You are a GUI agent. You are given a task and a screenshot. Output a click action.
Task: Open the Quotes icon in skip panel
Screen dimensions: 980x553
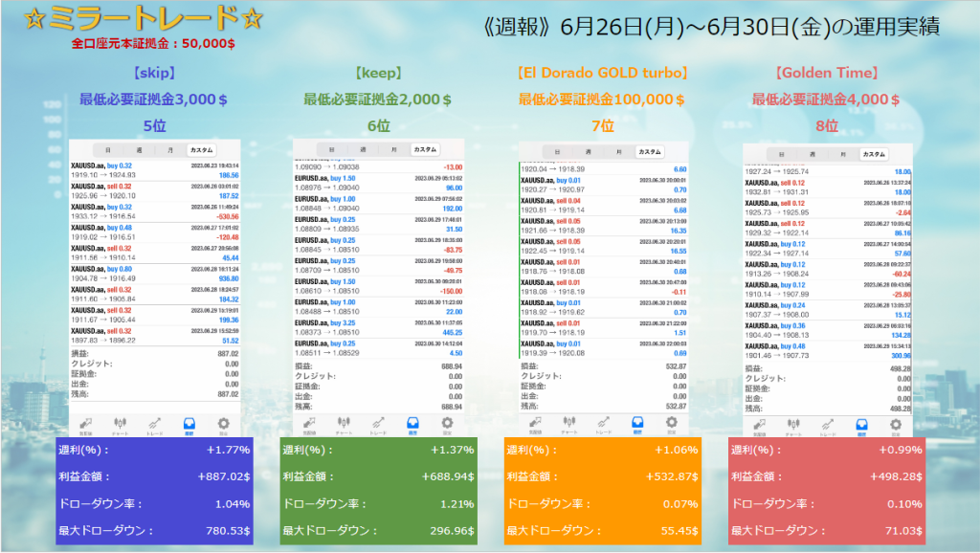(x=86, y=422)
